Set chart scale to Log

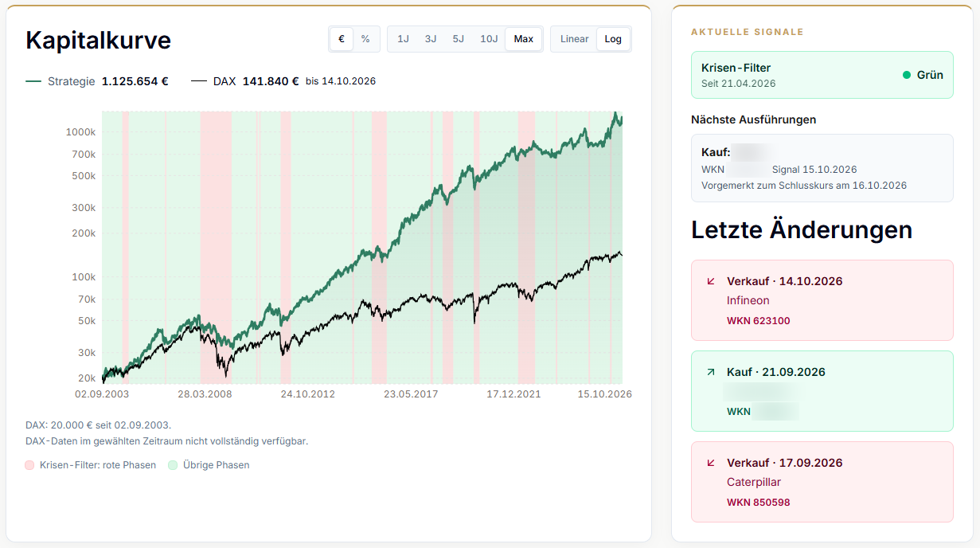click(613, 39)
